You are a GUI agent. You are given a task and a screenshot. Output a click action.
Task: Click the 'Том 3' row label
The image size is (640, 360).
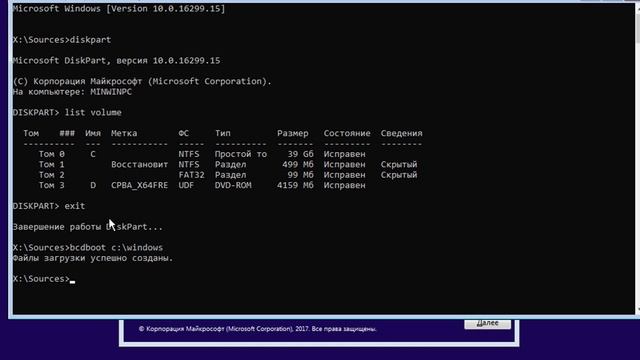(x=51, y=185)
